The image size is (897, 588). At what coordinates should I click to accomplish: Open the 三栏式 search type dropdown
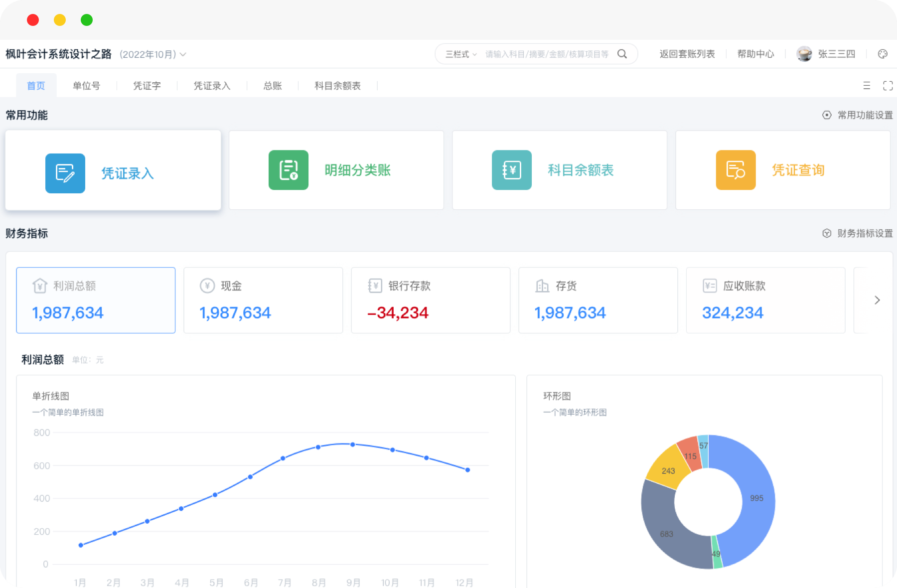[461, 54]
